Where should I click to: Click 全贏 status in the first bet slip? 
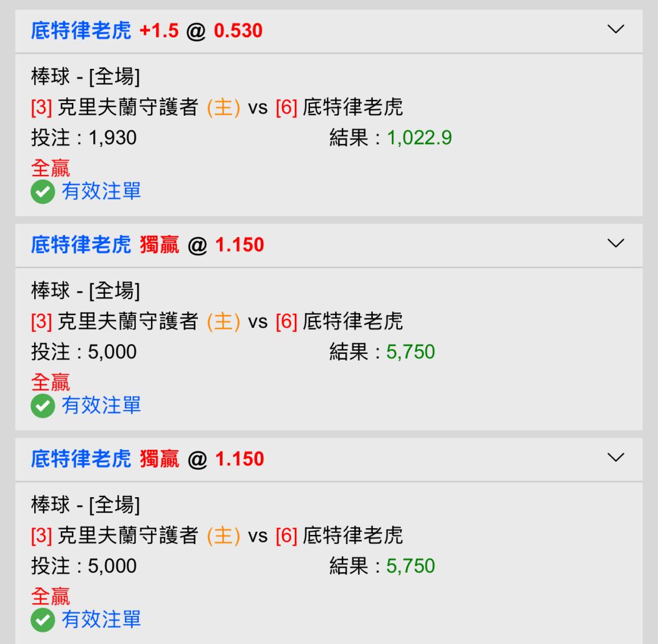(51, 167)
